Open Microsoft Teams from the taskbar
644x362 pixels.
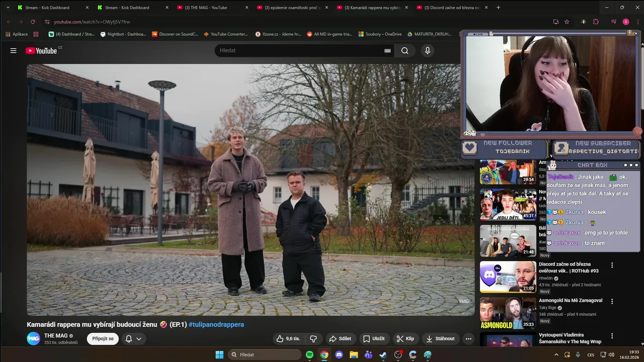click(368, 354)
